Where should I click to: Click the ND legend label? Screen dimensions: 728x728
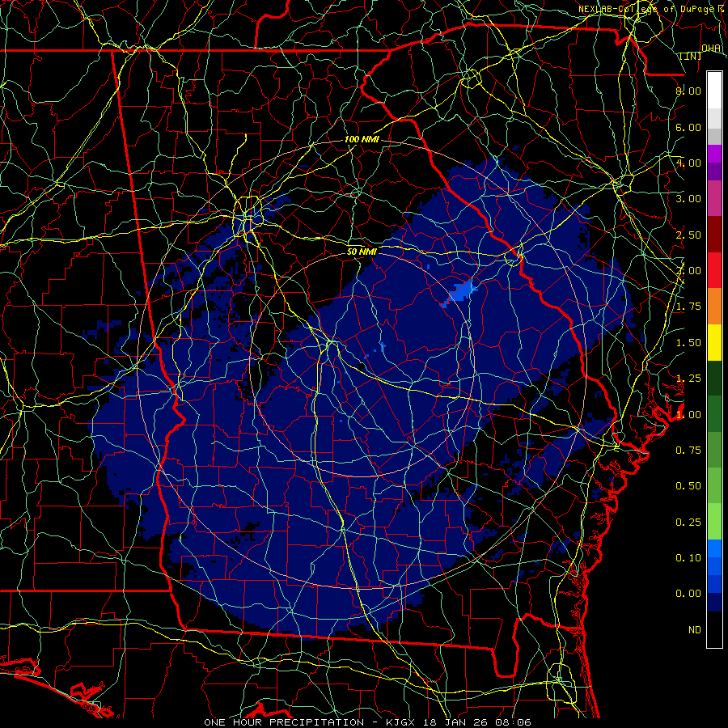[695, 630]
